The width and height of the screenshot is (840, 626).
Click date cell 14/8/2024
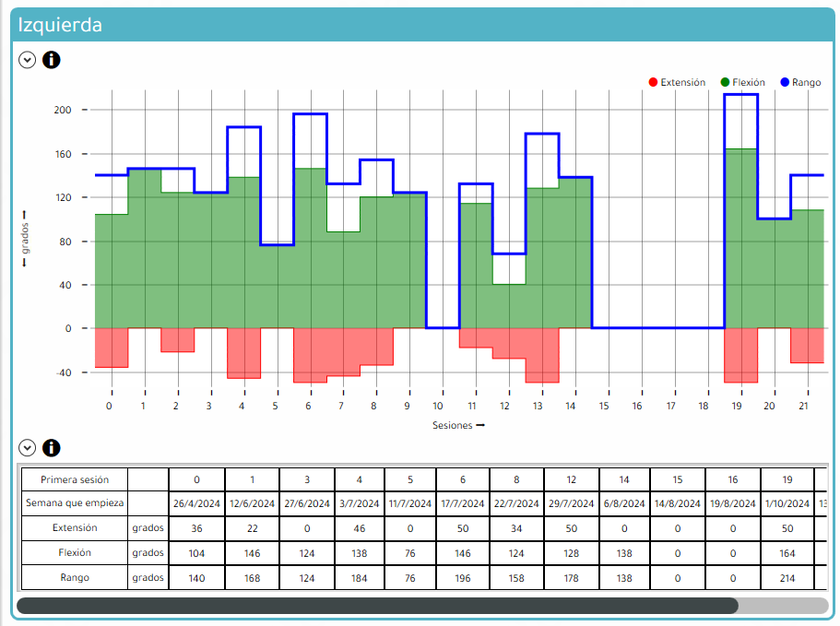pos(678,503)
